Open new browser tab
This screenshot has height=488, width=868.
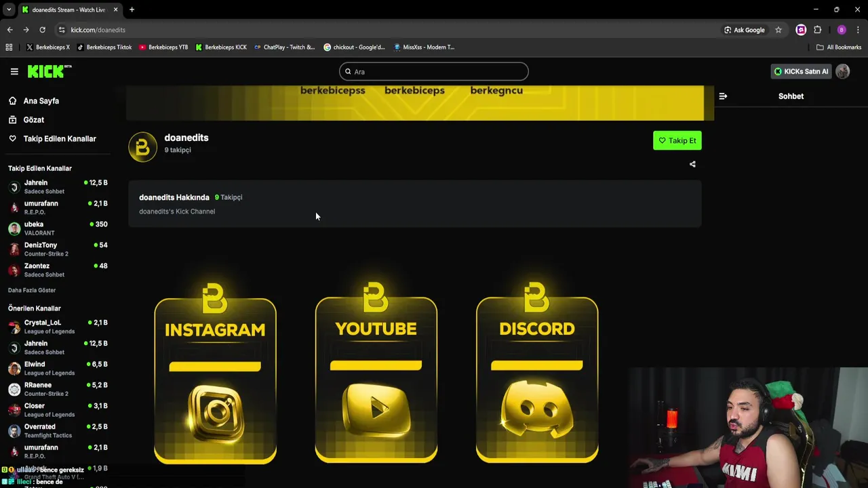(132, 9)
